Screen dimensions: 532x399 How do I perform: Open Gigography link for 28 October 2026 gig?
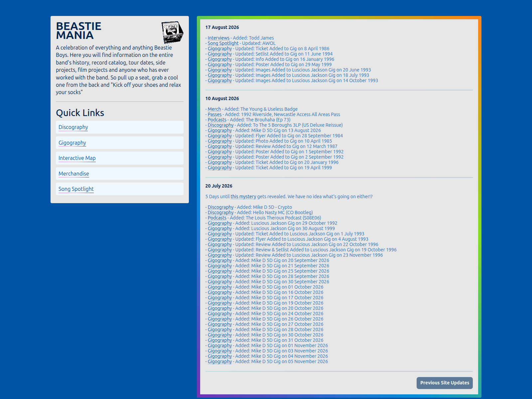point(220,330)
